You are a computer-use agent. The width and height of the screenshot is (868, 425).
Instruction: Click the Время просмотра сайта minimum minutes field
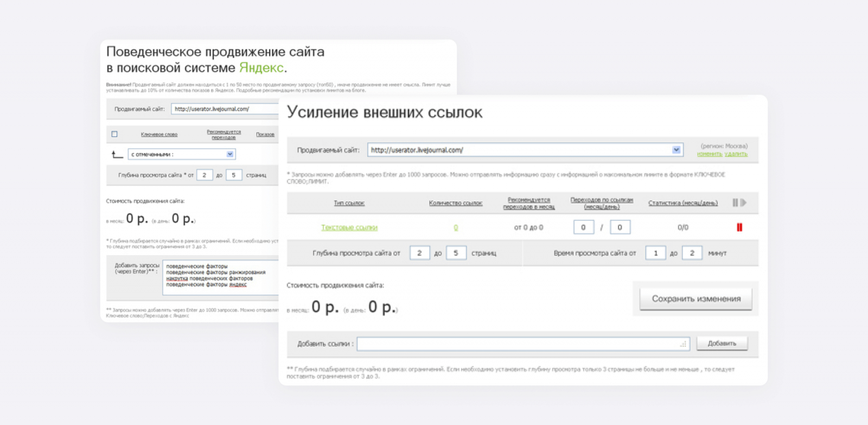click(x=655, y=253)
